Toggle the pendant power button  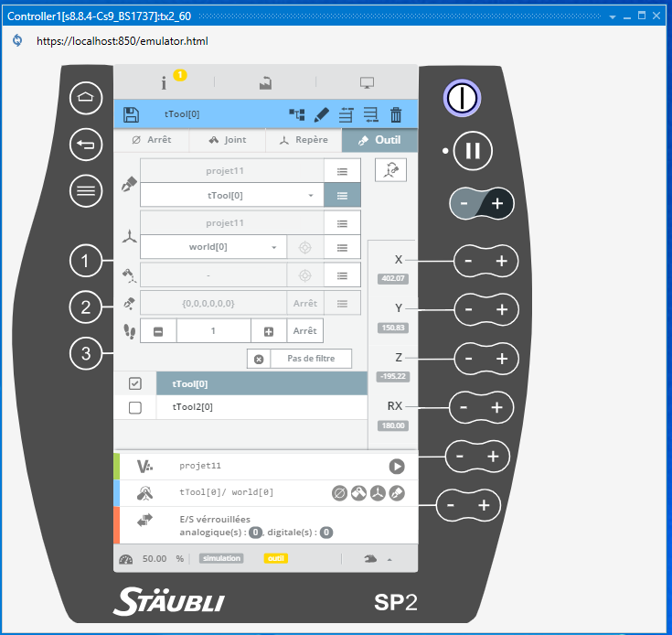(x=463, y=98)
